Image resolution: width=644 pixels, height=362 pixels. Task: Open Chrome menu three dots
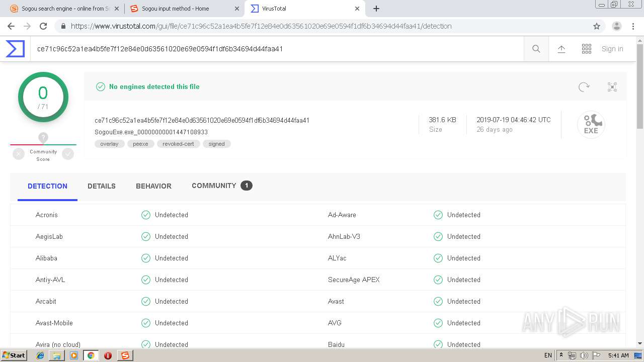(633, 26)
